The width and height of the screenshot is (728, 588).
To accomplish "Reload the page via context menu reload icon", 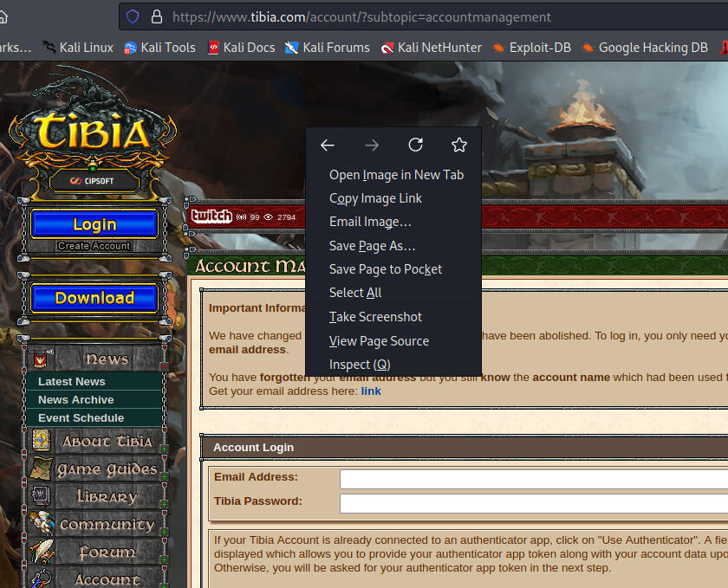I will pos(415,145).
